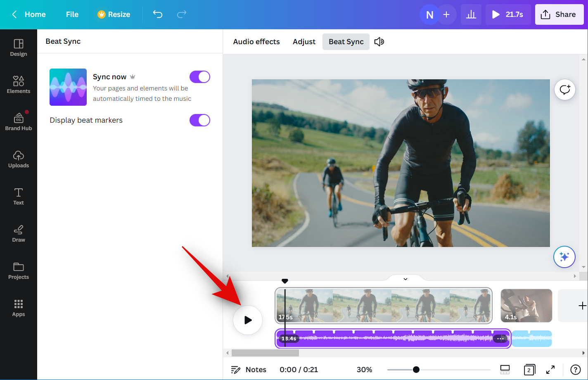The width and height of the screenshot is (588, 380).
Task: Open the analytics bar chart icon
Action: click(471, 14)
